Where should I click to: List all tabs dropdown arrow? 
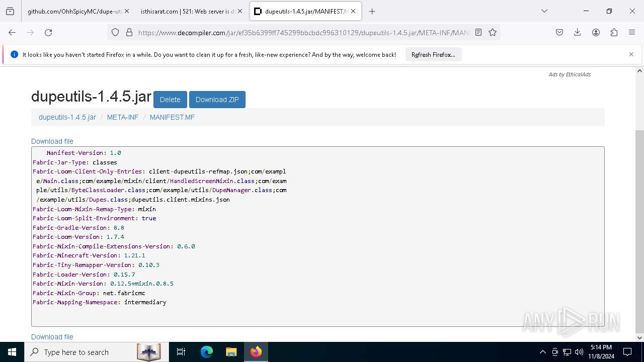coord(544,11)
